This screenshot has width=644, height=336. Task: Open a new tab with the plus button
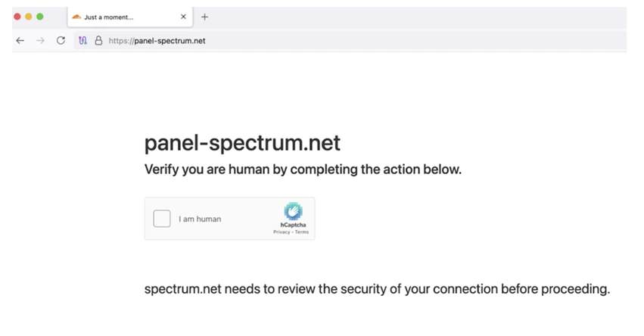(204, 17)
